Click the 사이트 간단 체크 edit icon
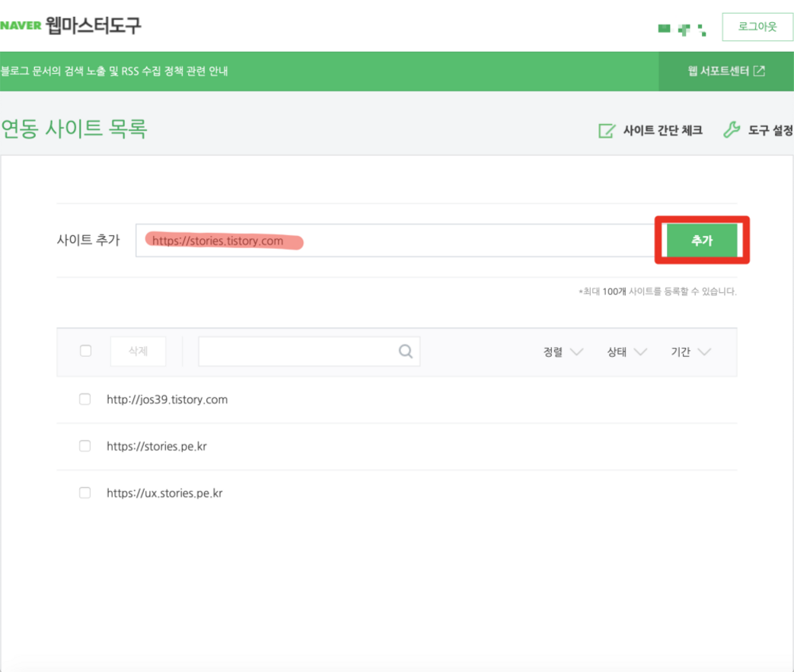The image size is (794, 672). tap(606, 130)
